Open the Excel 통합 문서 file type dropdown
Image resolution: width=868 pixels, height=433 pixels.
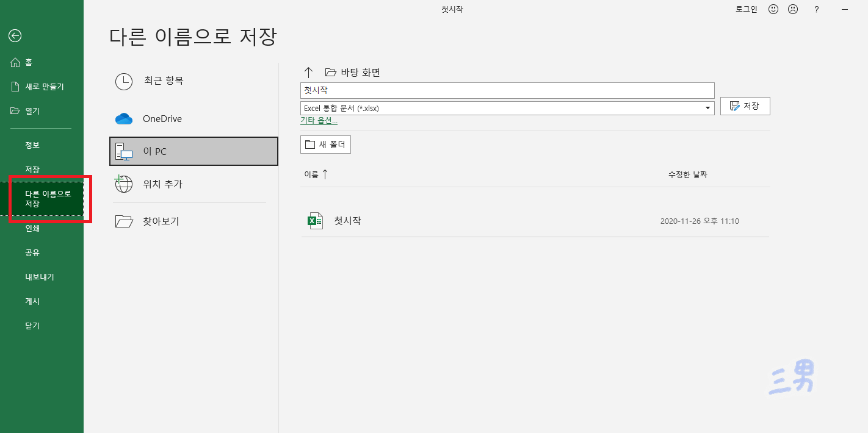[707, 107]
